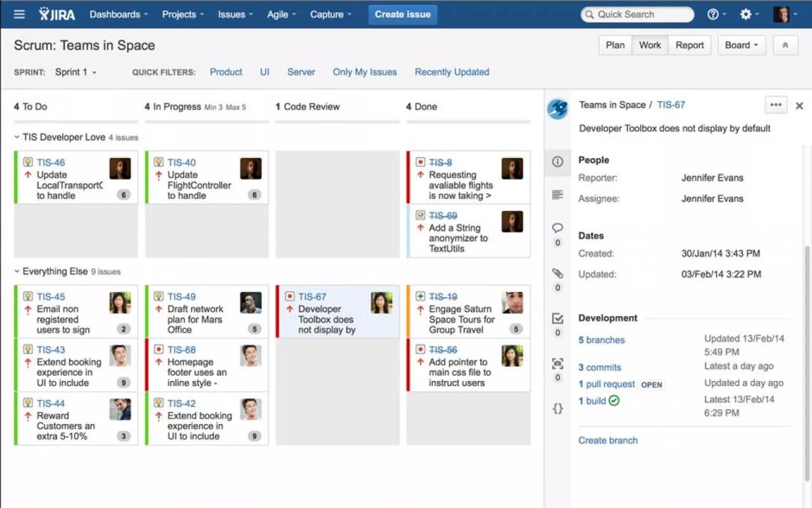Click the detail panel vertical scrollbar

coord(808,362)
